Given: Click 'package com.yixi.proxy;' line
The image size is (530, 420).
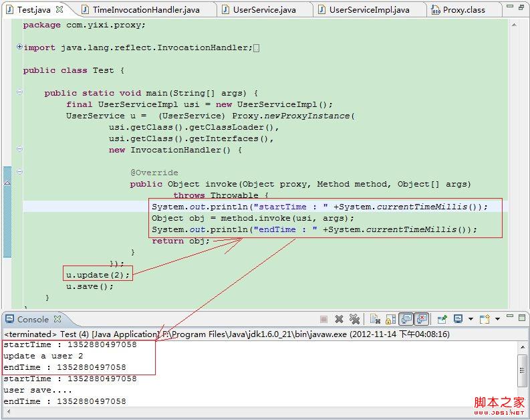Looking at the screenshot, I should coord(84,25).
